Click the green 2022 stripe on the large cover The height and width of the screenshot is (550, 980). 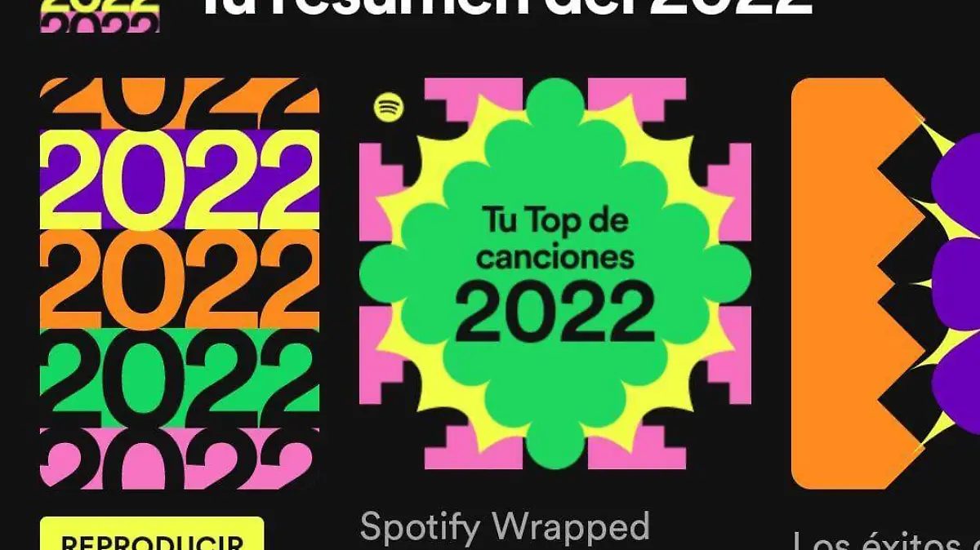coord(180,379)
